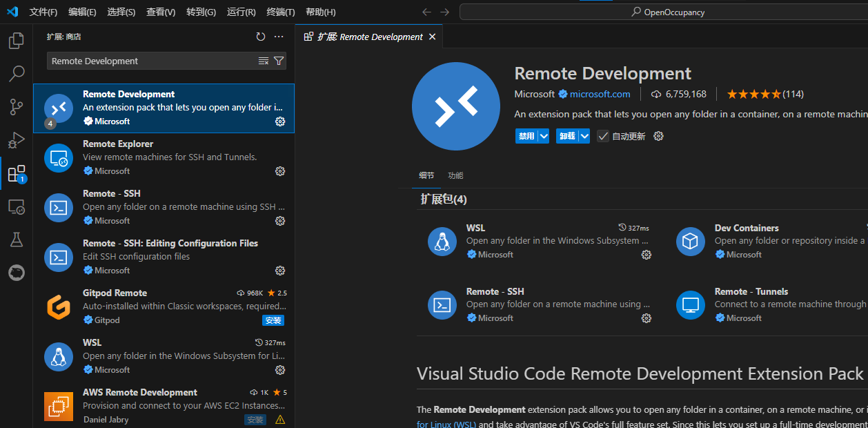Viewport: 868px width, 428px height.
Task: Clear extensions search results icon
Action: (x=264, y=61)
